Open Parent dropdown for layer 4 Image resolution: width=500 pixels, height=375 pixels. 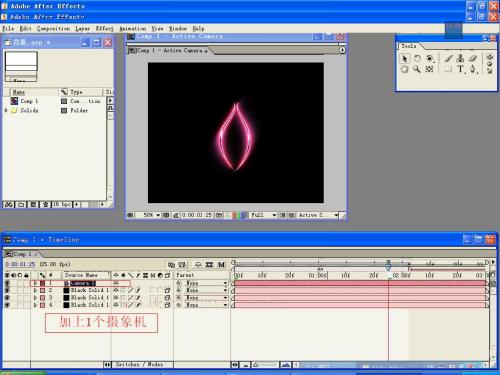point(206,305)
